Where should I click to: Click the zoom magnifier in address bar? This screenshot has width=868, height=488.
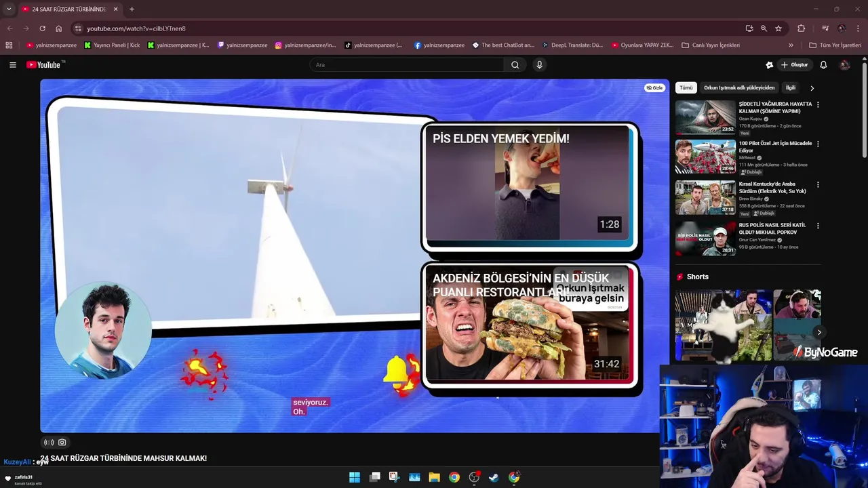764,28
